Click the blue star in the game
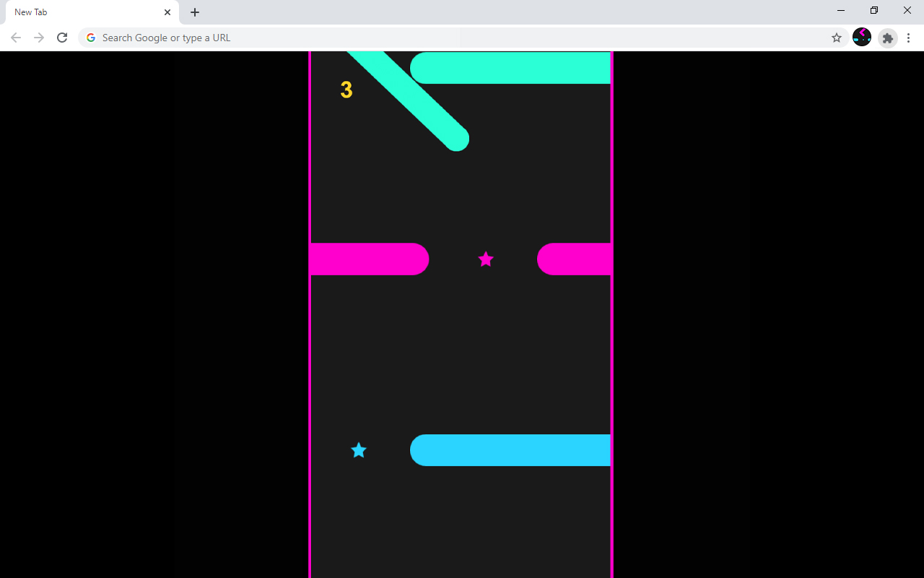This screenshot has width=924, height=578. point(359,450)
